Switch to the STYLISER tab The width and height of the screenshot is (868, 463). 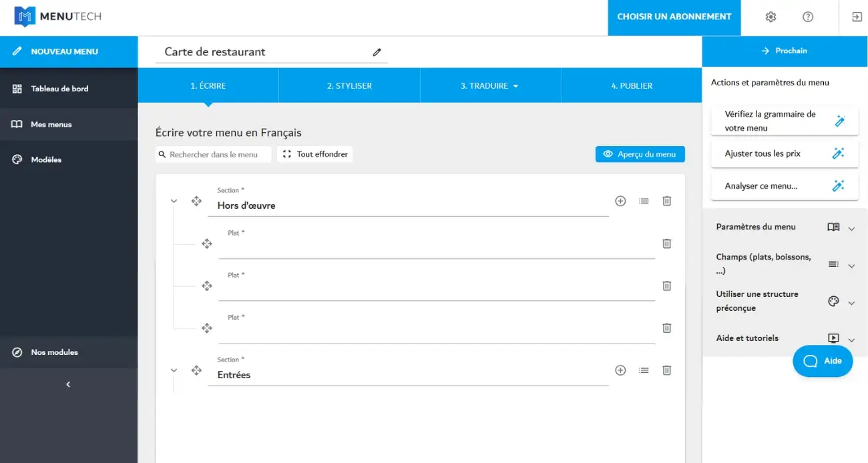point(349,85)
